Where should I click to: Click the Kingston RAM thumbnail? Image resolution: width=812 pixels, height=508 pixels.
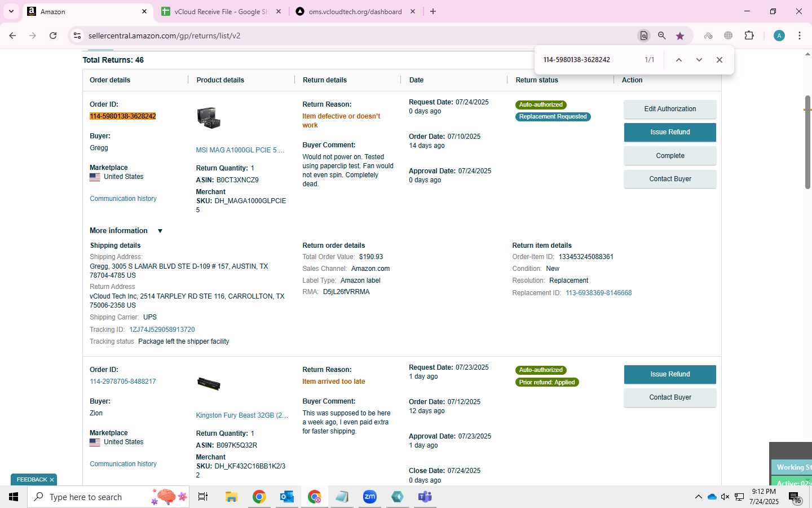coord(209,384)
